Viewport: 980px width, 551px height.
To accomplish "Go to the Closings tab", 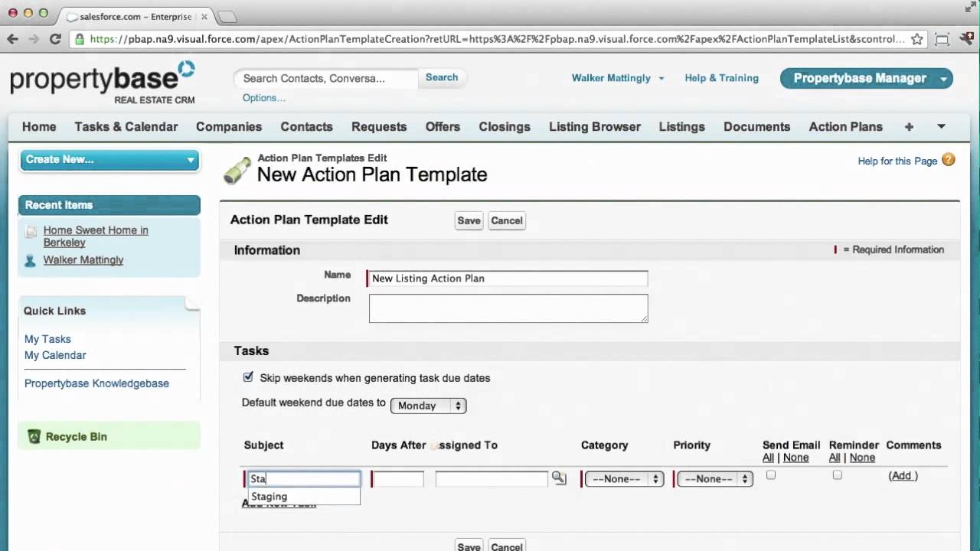I will pyautogui.click(x=505, y=127).
